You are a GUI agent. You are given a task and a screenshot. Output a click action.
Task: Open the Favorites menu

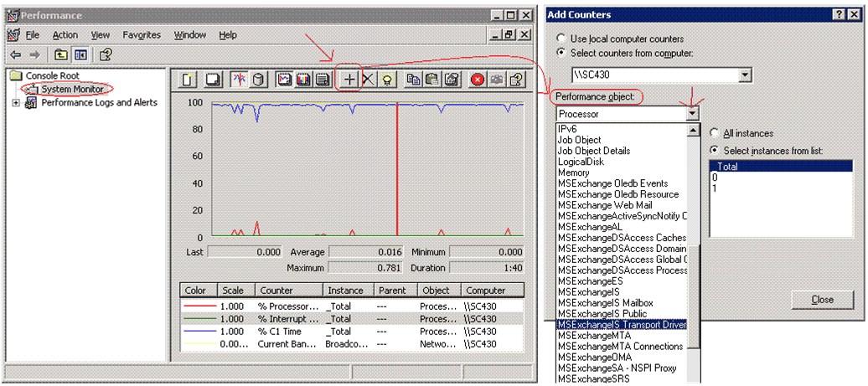pyautogui.click(x=142, y=35)
